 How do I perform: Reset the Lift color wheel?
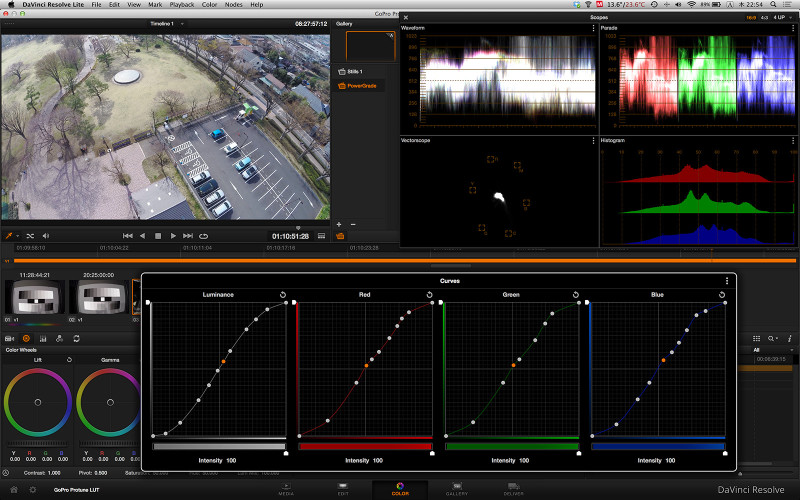(x=69, y=359)
